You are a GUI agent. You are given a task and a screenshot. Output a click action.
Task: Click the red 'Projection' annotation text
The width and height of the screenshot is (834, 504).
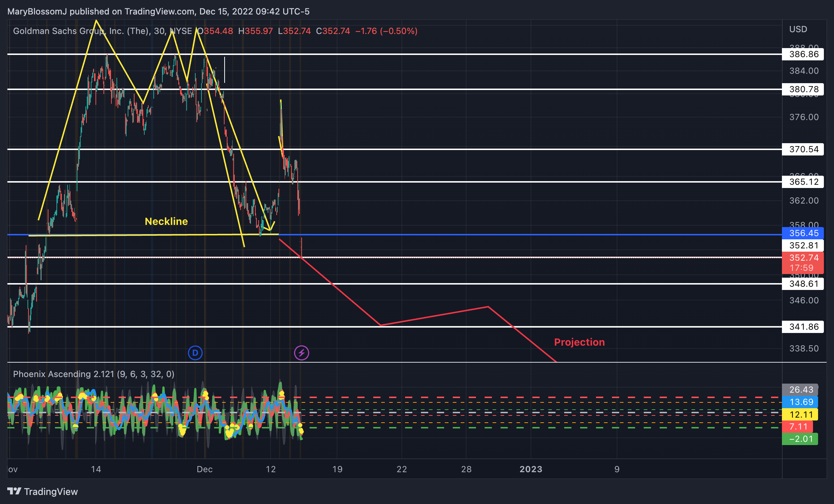579,342
